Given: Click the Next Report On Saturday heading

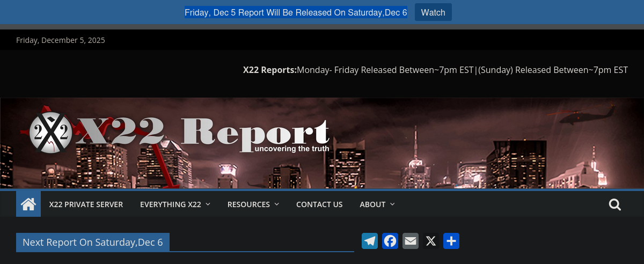Looking at the screenshot, I should [x=93, y=242].
